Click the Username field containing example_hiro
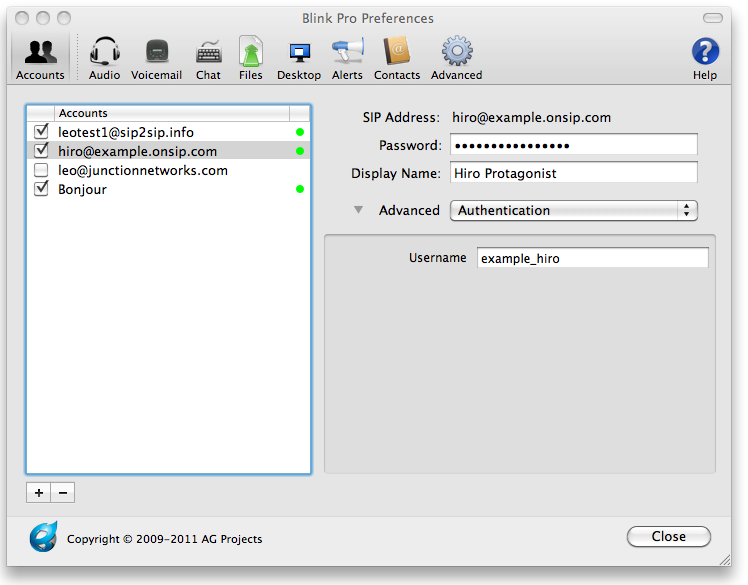Viewport: 748px width, 585px height. (592, 258)
